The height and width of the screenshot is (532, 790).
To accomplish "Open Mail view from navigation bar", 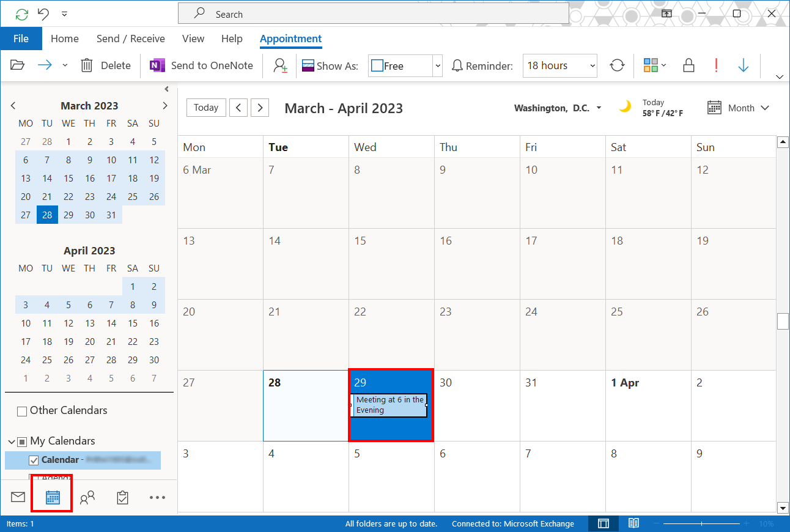I will tap(18, 497).
